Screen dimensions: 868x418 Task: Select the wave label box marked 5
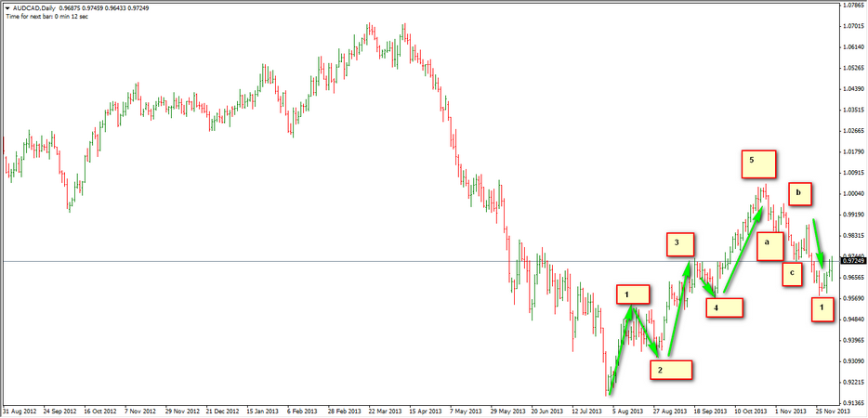[758, 163]
